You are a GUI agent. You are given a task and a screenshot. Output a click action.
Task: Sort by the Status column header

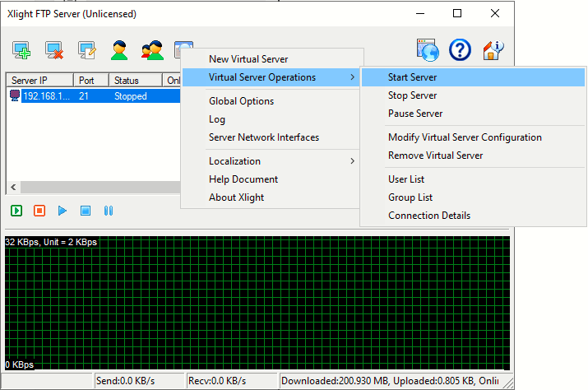click(136, 81)
